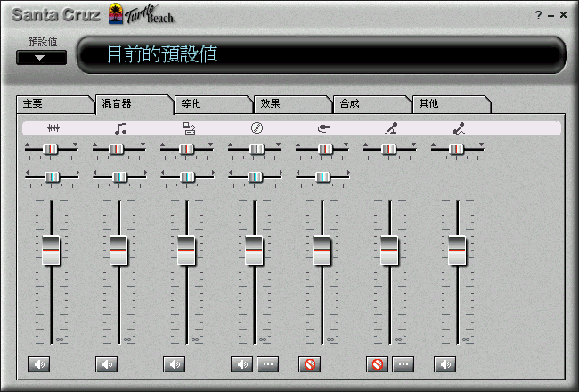Click the cyan balance slider of the music channel
Viewport: 579px width, 392px height.
click(119, 177)
